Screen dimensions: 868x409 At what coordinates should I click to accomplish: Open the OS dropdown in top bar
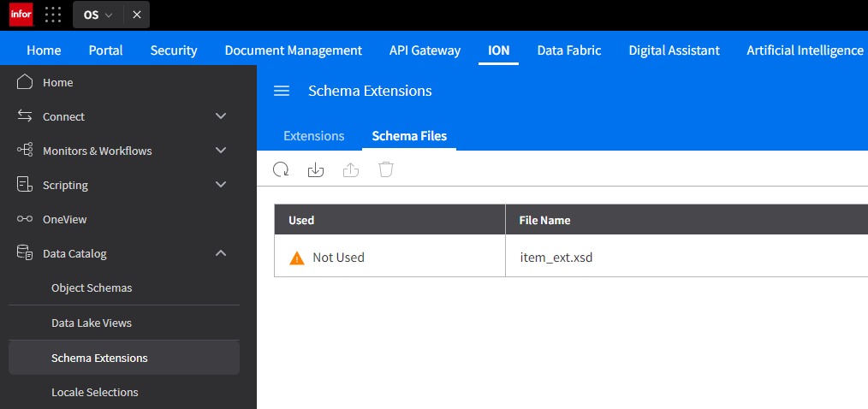pyautogui.click(x=98, y=15)
